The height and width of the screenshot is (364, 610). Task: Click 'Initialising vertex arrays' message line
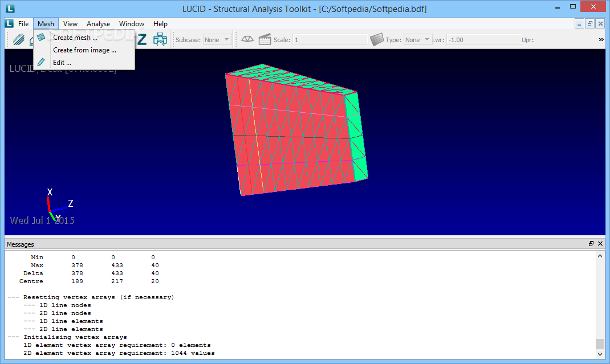pos(67,337)
